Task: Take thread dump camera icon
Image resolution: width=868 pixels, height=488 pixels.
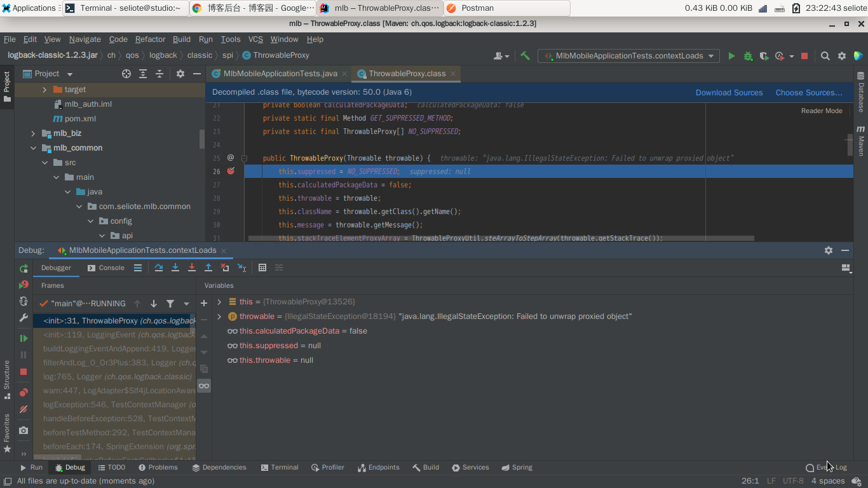Action: 24,430
